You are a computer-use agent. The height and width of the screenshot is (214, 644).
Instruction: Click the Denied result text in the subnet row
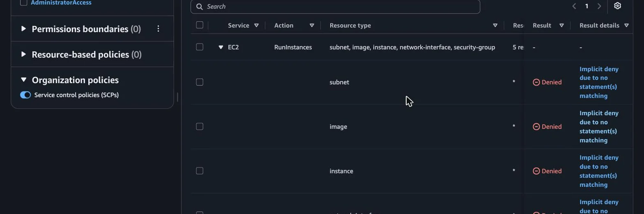[552, 82]
